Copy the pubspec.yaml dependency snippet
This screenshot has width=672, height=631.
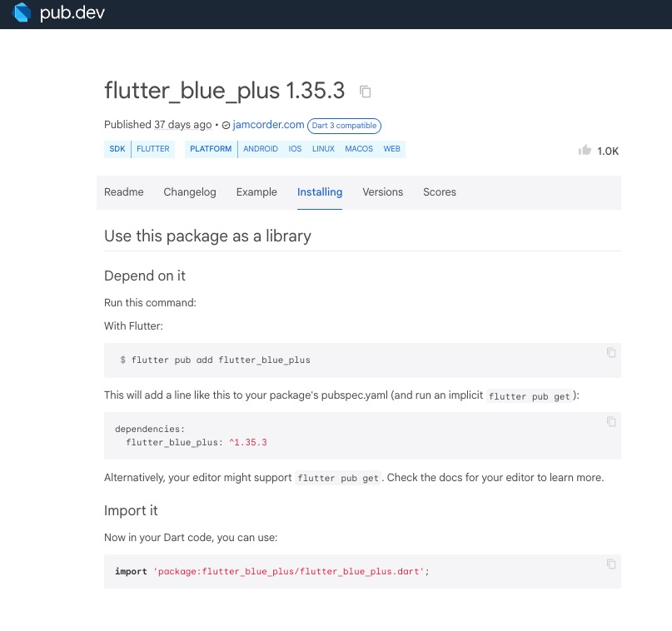tap(611, 421)
